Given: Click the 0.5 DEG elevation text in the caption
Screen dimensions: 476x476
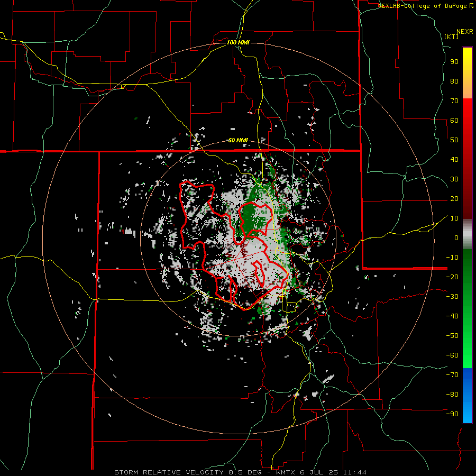Looking at the screenshot, I should (245, 472).
